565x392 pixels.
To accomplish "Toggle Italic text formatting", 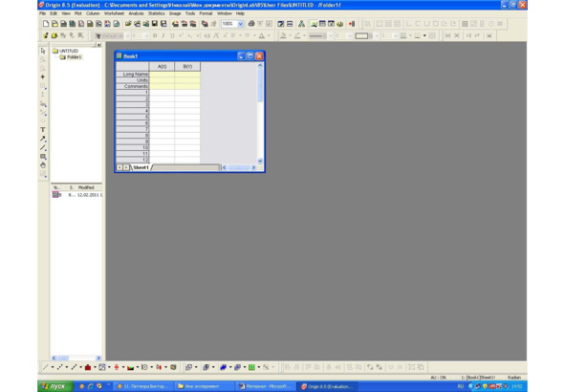I will click(x=163, y=35).
